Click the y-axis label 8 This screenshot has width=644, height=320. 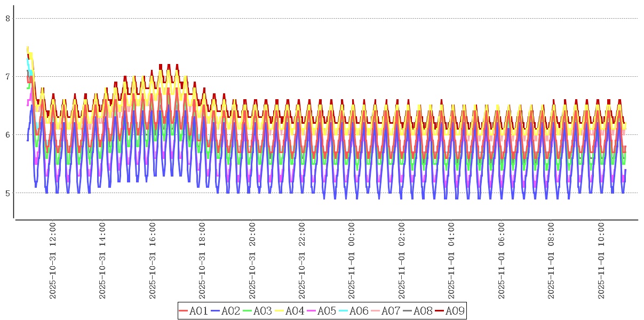coord(7,18)
